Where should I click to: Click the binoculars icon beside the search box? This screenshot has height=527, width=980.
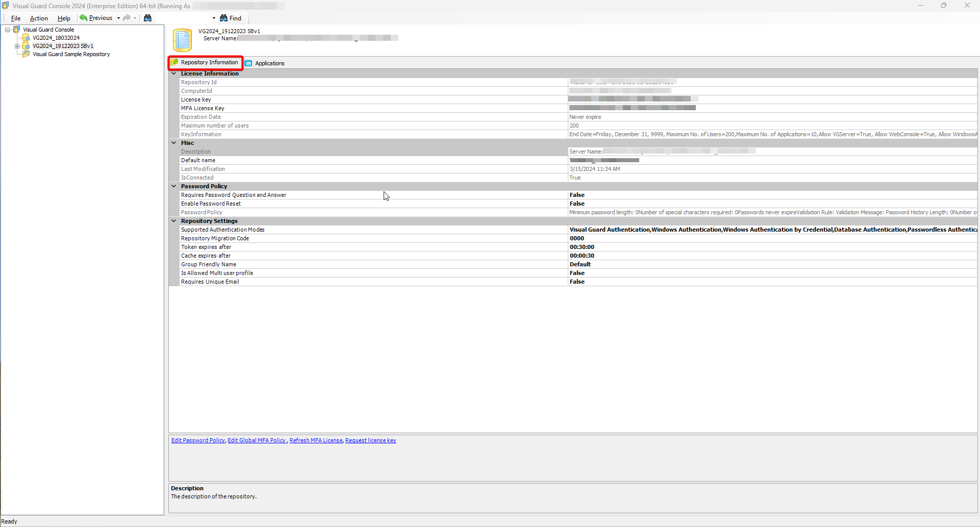coord(147,18)
